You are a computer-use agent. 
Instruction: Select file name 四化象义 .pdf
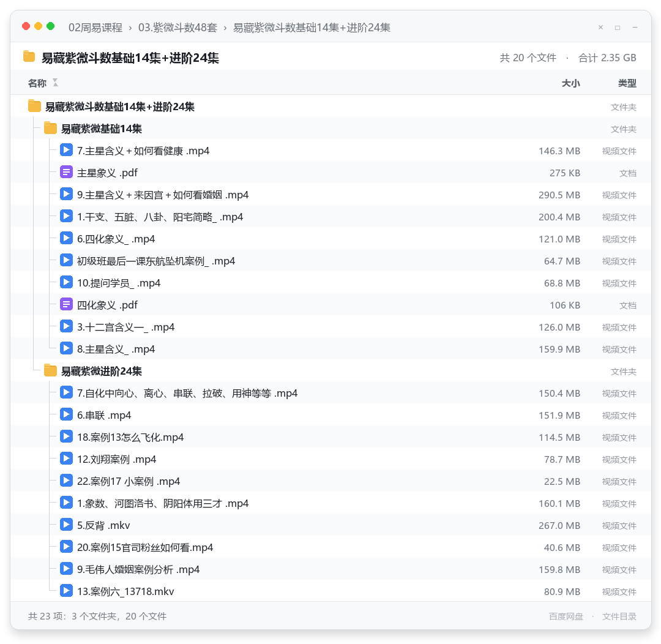(107, 305)
